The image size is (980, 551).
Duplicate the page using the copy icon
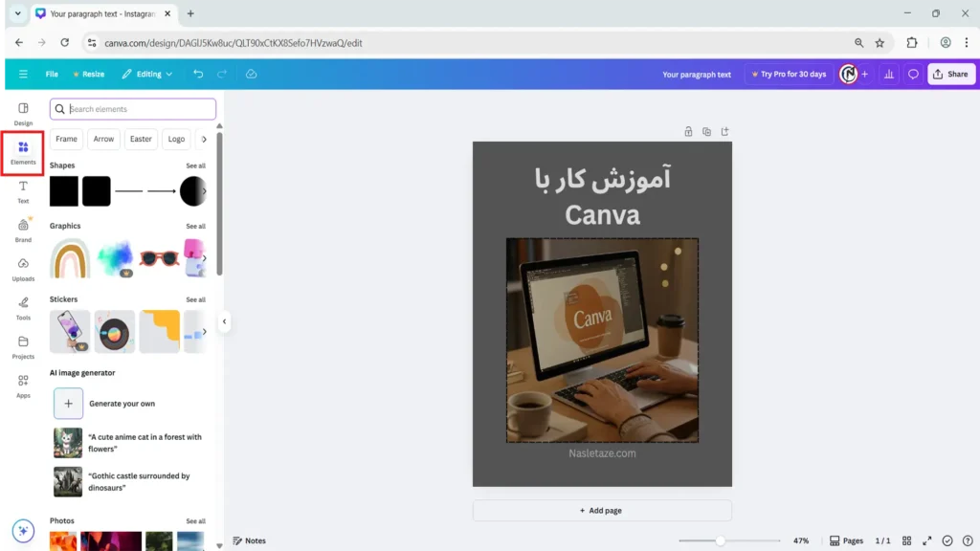[x=707, y=131]
